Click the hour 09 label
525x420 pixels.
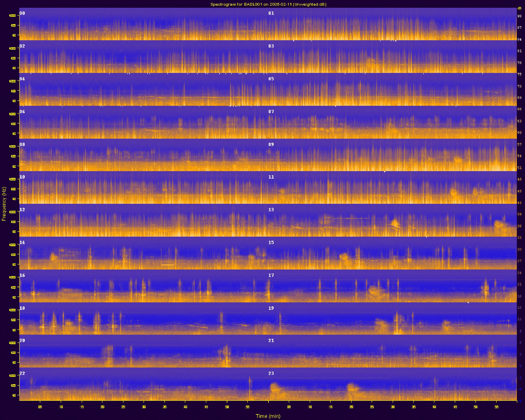click(x=271, y=144)
